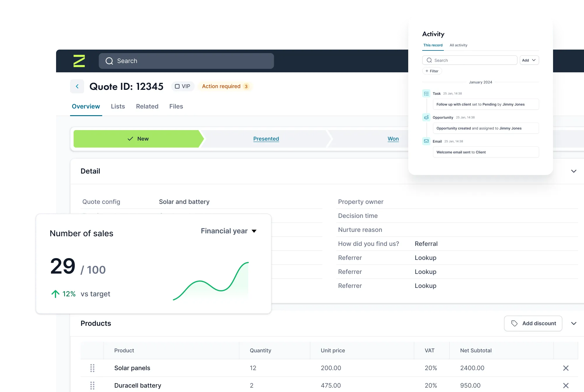Select the New stage in progress bar
This screenshot has height=392, width=584.
[138, 139]
